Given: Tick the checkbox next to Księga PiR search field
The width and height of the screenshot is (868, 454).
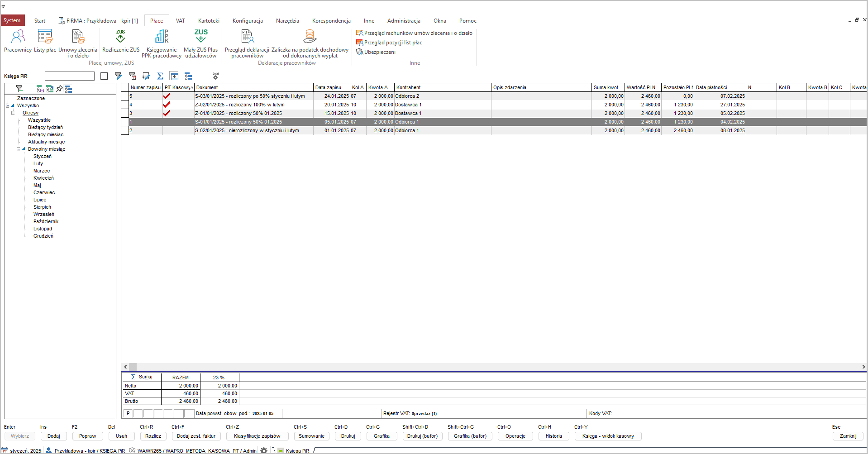Looking at the screenshot, I should tap(104, 76).
